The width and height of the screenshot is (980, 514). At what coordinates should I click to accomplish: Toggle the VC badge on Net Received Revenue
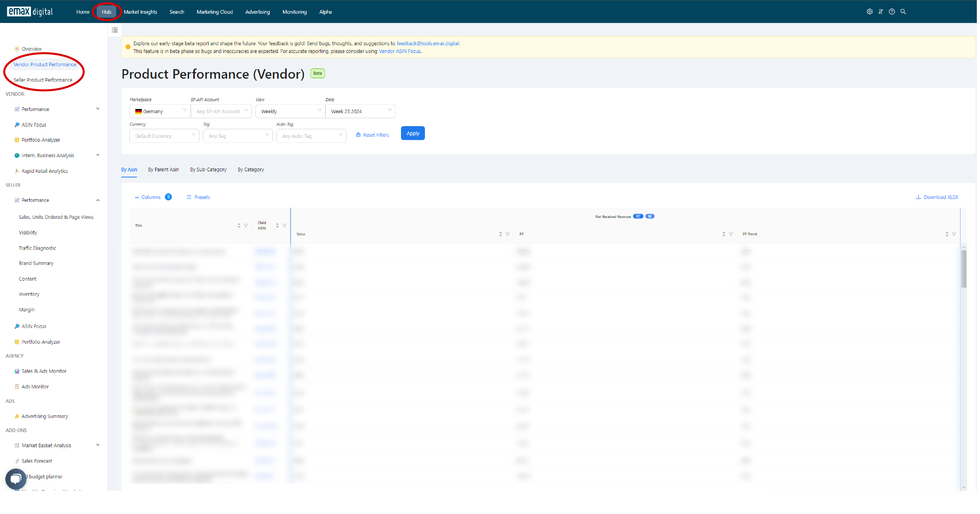click(x=638, y=216)
